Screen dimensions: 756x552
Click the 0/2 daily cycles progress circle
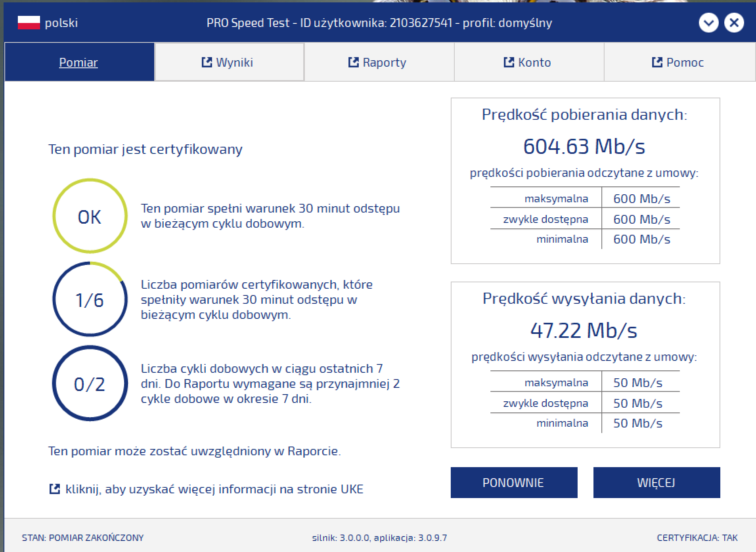coord(90,383)
